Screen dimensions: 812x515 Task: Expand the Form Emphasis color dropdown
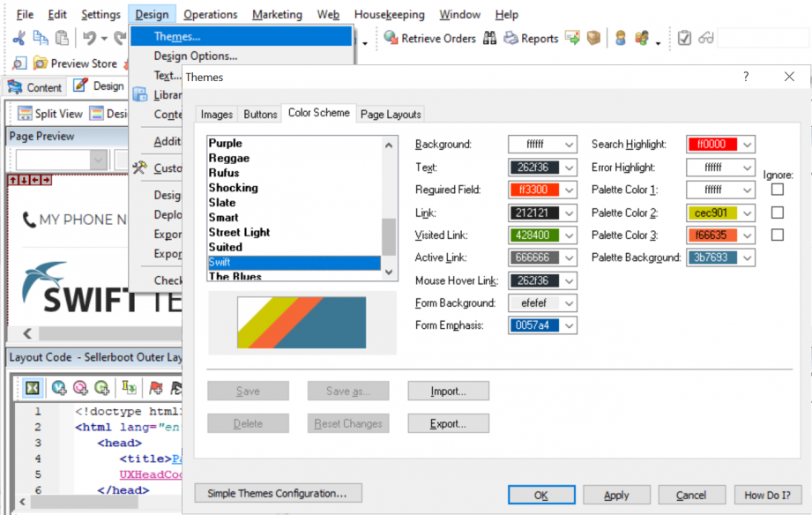pos(570,326)
